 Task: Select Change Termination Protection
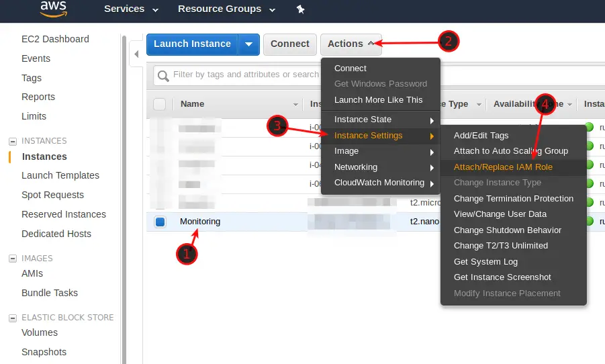pyautogui.click(x=513, y=198)
